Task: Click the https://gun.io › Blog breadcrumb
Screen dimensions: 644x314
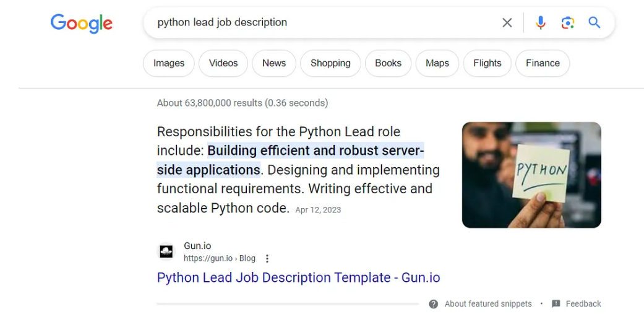Action: 220,258
